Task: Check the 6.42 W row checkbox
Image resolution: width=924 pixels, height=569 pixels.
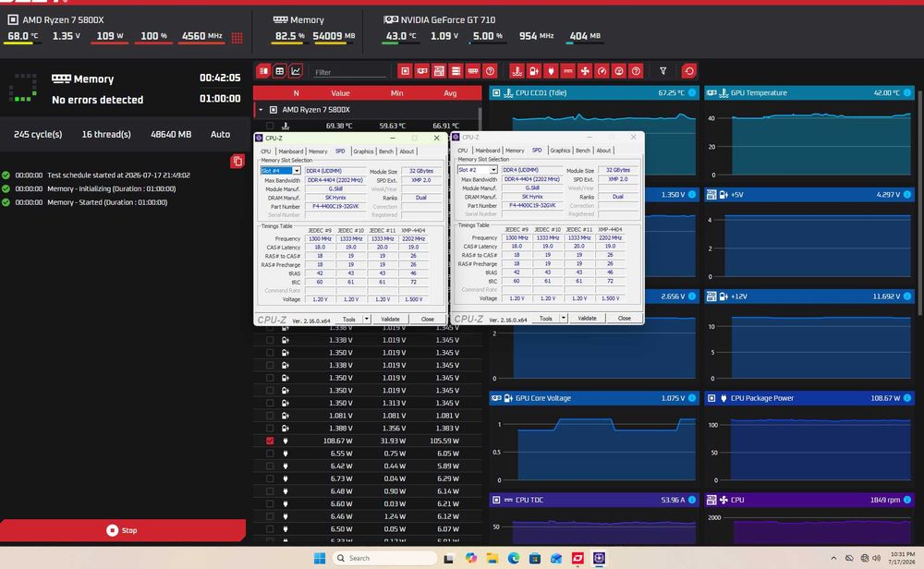Action: (270, 466)
